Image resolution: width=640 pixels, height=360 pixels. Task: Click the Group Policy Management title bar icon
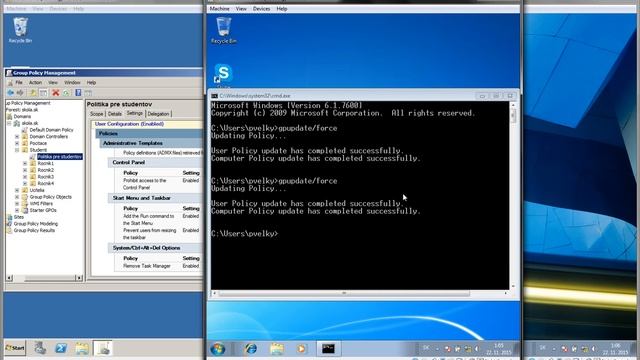click(9, 73)
